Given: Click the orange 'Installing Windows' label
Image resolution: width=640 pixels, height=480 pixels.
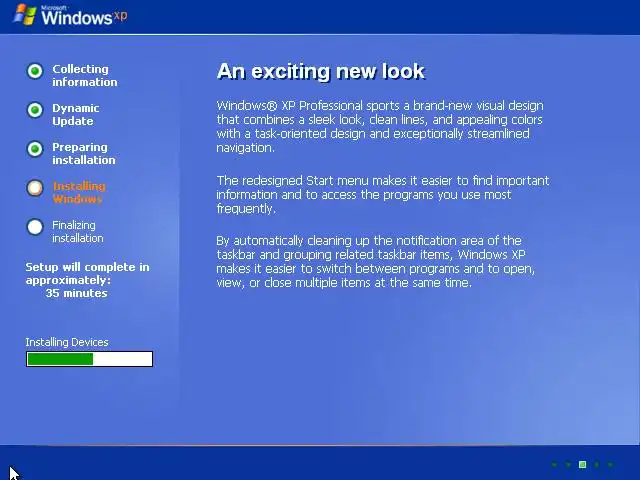Looking at the screenshot, I should [x=79, y=193].
